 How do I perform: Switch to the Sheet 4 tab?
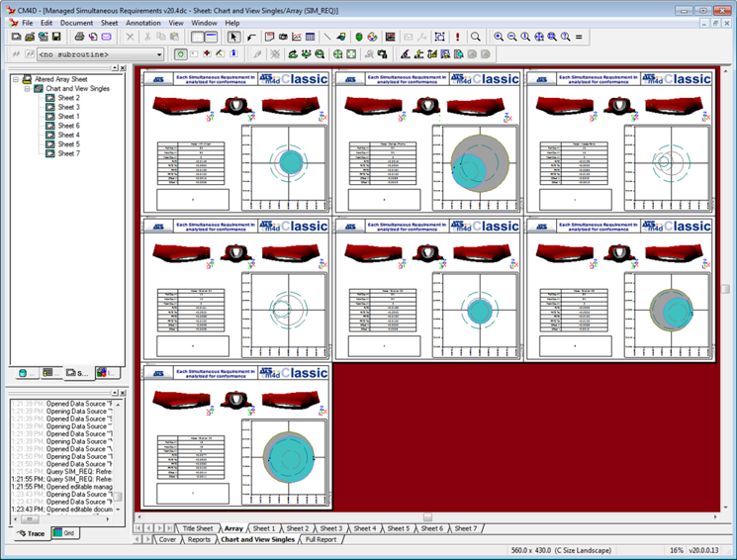(365, 528)
